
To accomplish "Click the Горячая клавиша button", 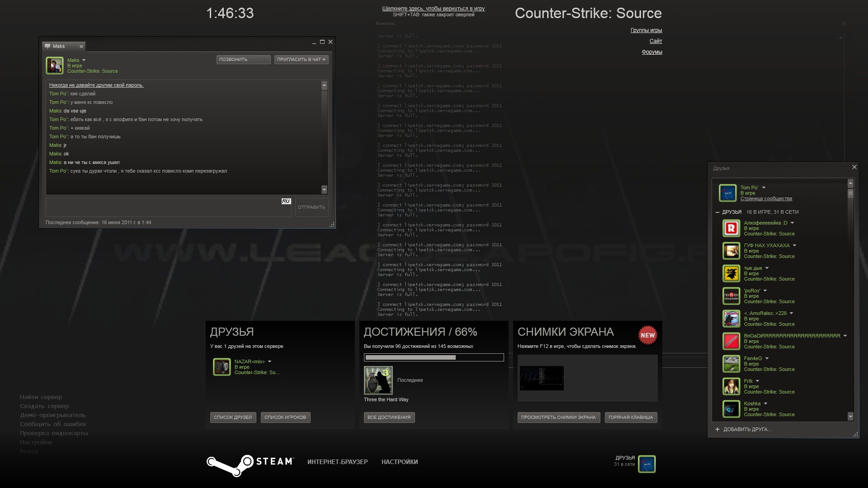I will [631, 418].
